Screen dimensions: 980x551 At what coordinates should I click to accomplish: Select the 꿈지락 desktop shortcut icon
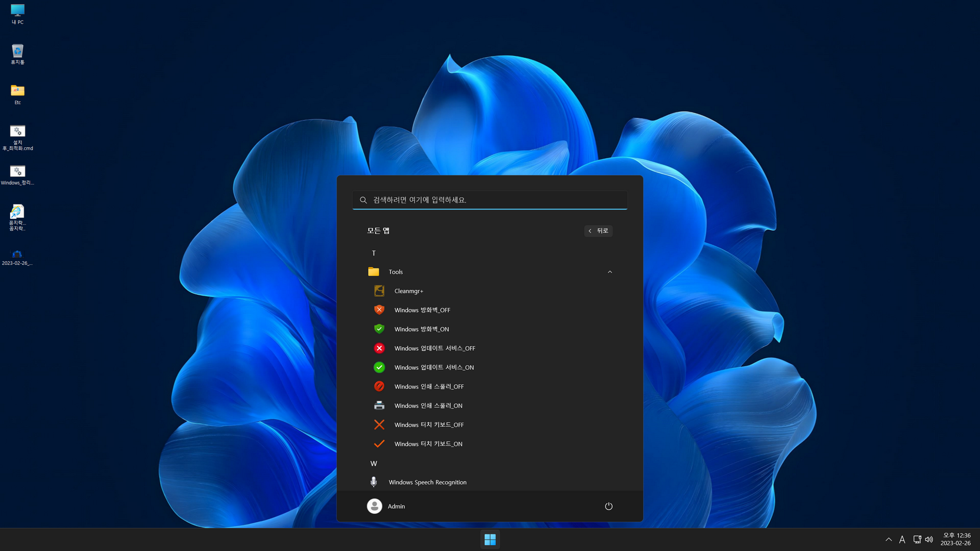(18, 217)
